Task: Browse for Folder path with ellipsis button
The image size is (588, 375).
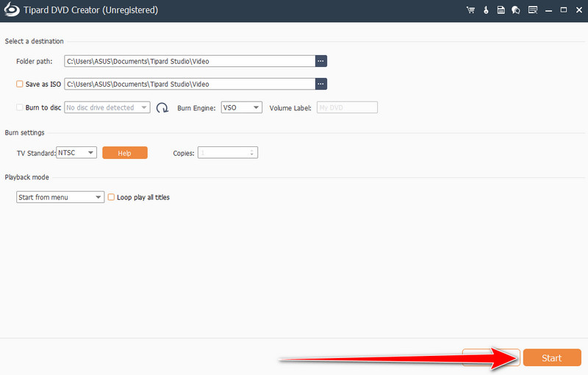Action: click(x=320, y=61)
